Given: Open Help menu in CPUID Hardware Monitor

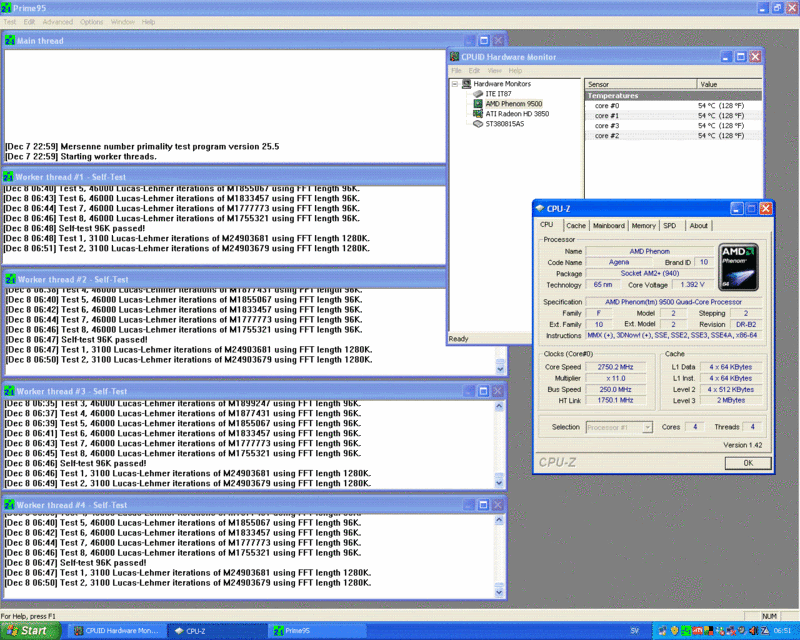Looking at the screenshot, I should point(515,71).
